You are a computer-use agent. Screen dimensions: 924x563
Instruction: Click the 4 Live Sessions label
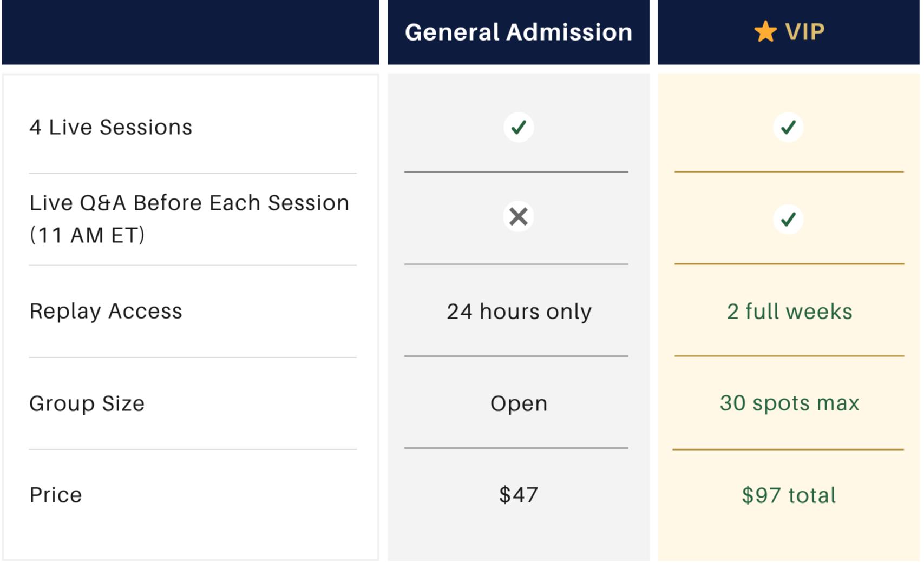(111, 128)
